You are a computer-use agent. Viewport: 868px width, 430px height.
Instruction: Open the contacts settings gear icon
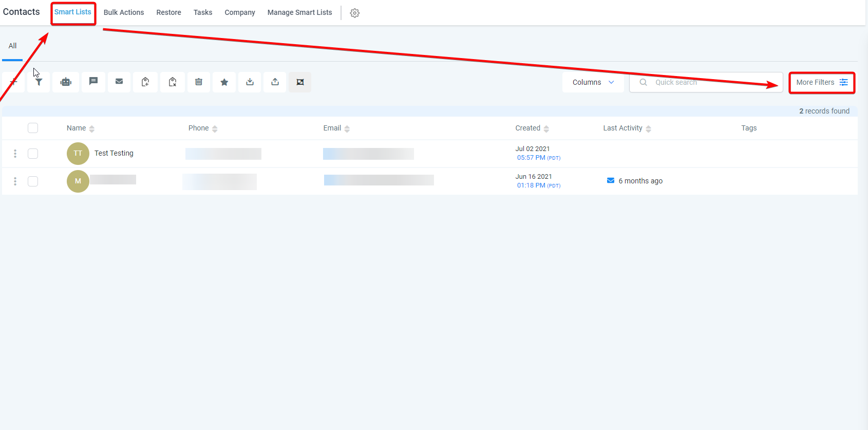[x=354, y=13]
